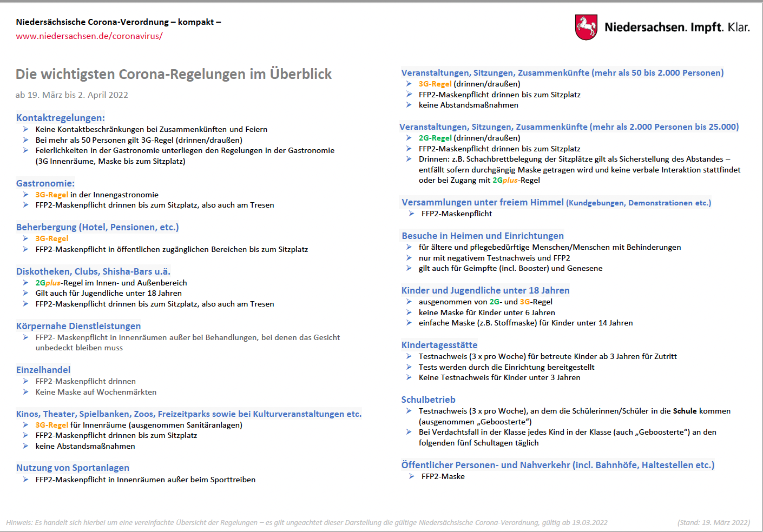
Task: Click the main heading 'Die wichtigsten Corona-Regelungen im Überblick'
Action: coord(174,74)
